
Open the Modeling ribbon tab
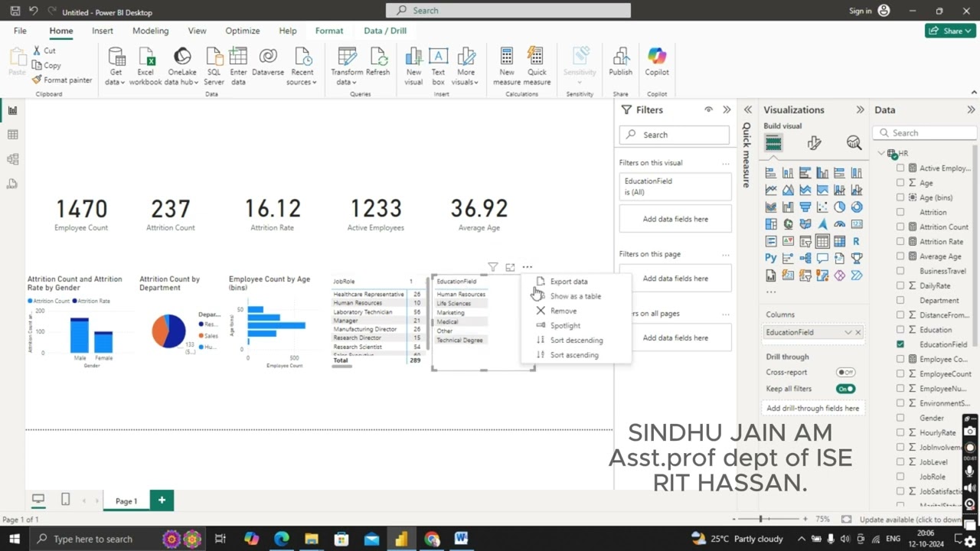tap(150, 31)
